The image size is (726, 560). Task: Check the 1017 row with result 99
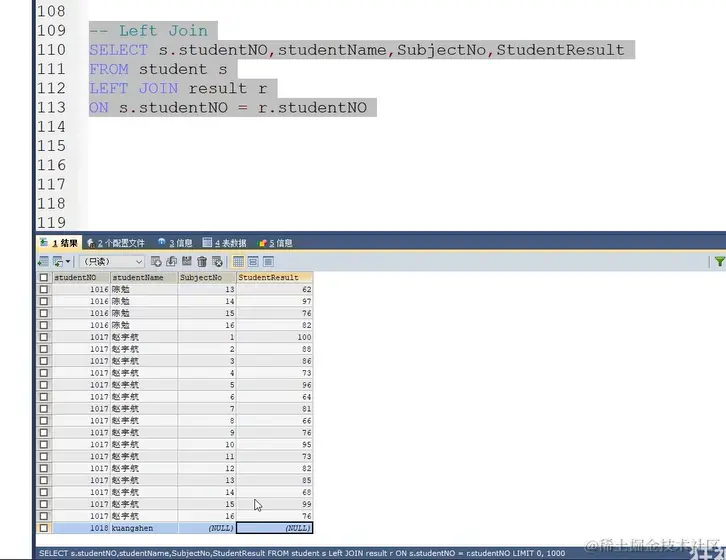point(44,504)
